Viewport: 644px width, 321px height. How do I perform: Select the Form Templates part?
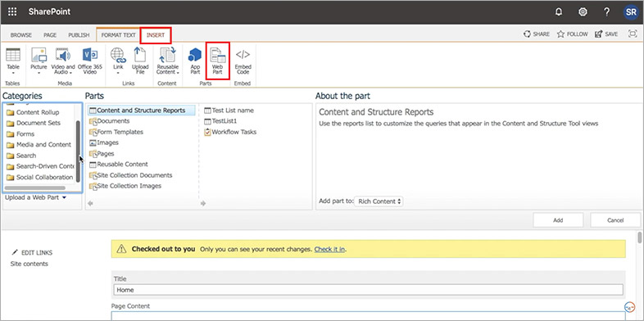pyautogui.click(x=116, y=132)
